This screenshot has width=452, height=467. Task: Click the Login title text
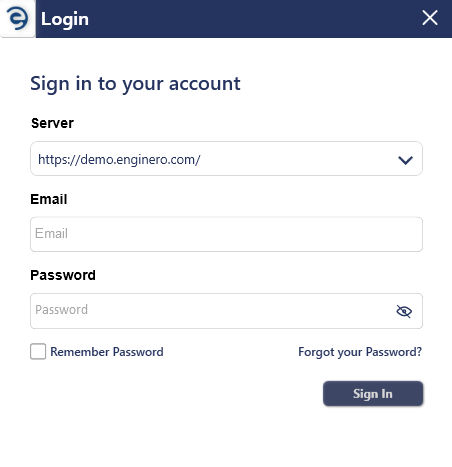pyautogui.click(x=65, y=19)
